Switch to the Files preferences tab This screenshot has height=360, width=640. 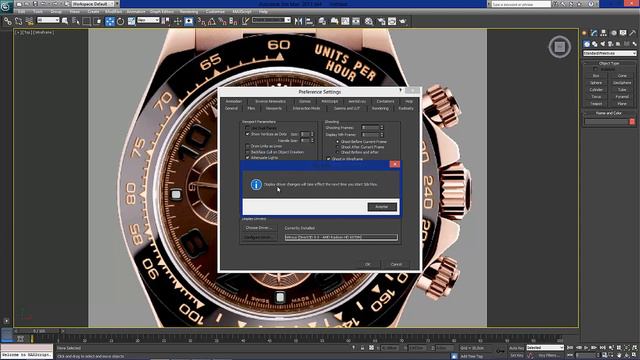pos(251,109)
